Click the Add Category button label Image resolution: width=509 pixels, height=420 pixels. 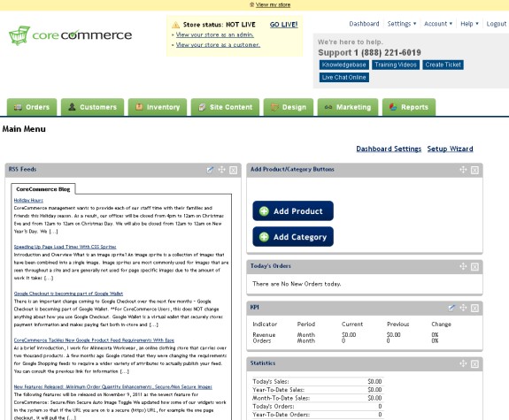tap(300, 237)
